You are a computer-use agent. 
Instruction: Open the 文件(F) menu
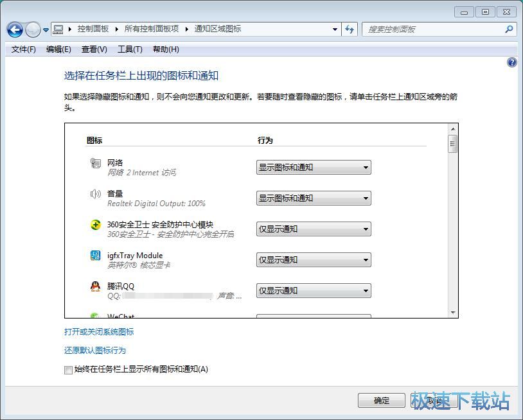click(23, 49)
